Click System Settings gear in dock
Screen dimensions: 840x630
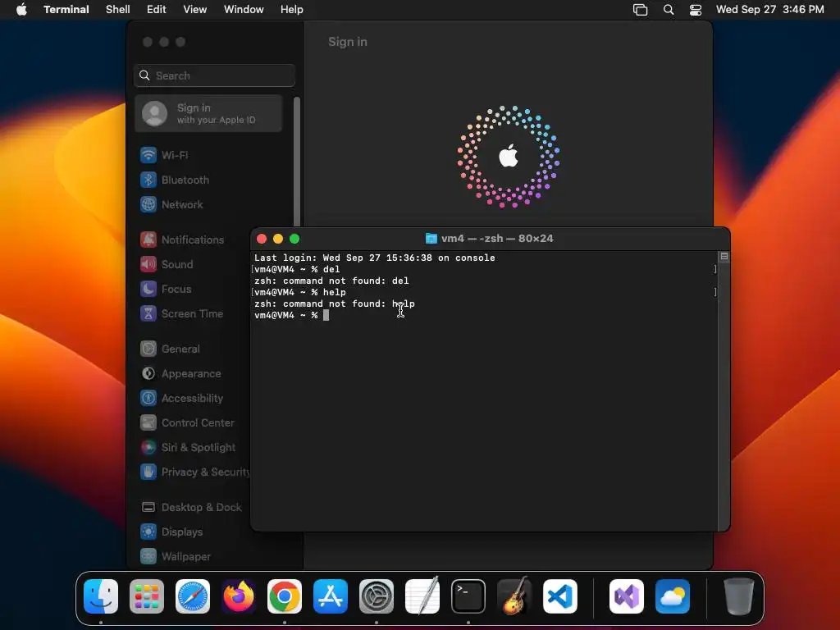[377, 596]
